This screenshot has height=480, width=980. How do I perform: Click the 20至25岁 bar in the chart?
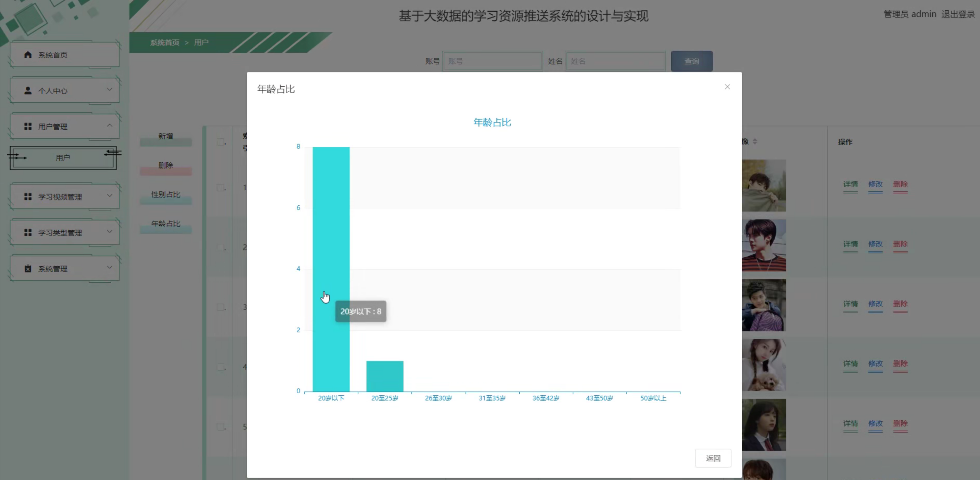tap(385, 376)
